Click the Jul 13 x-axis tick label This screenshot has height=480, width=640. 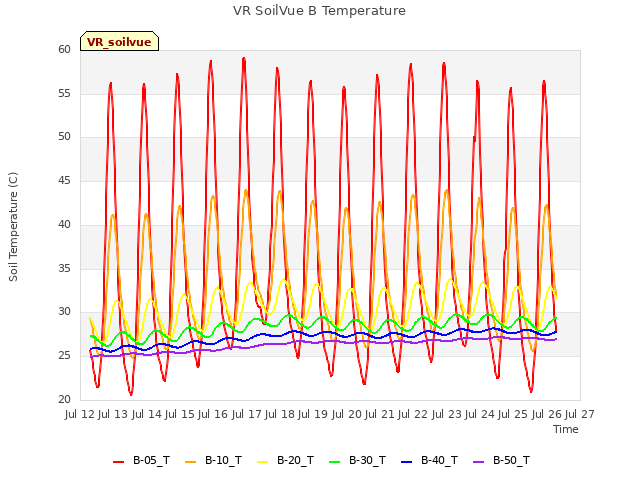pos(114,414)
